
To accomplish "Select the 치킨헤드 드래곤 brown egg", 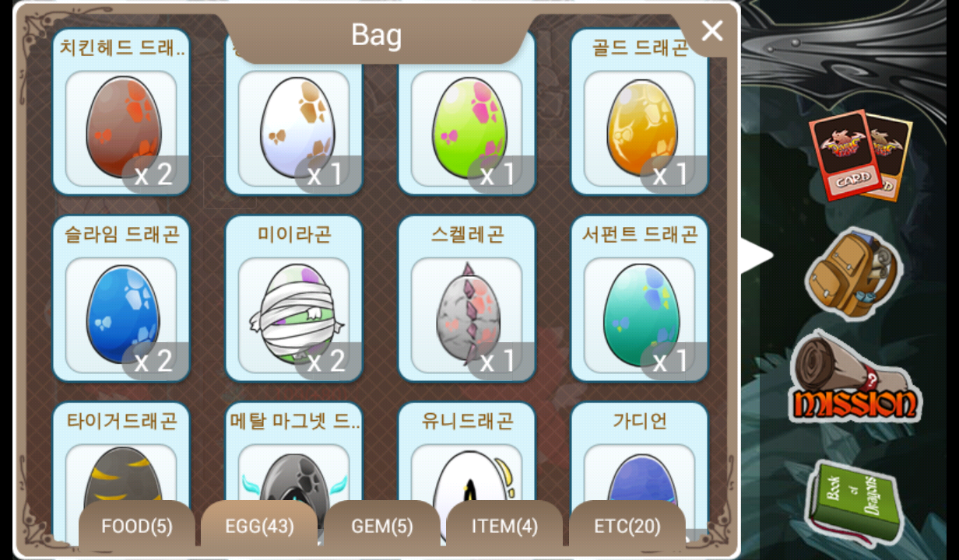I will (121, 113).
